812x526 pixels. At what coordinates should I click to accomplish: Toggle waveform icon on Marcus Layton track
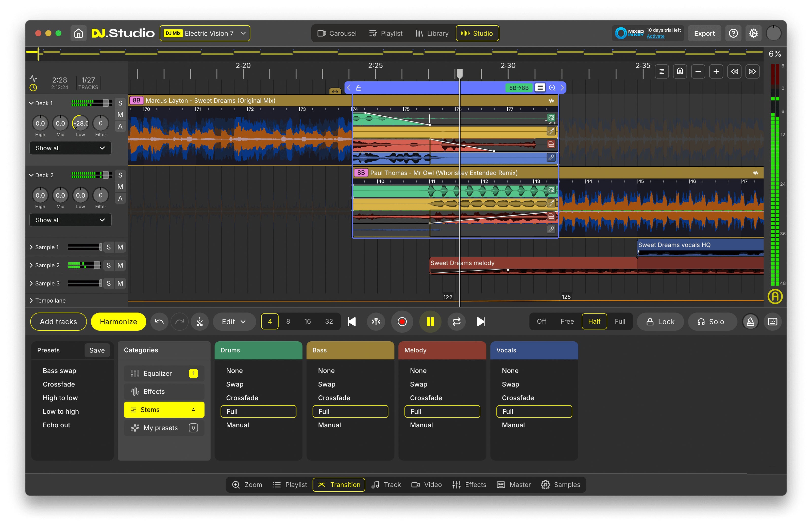pyautogui.click(x=551, y=101)
